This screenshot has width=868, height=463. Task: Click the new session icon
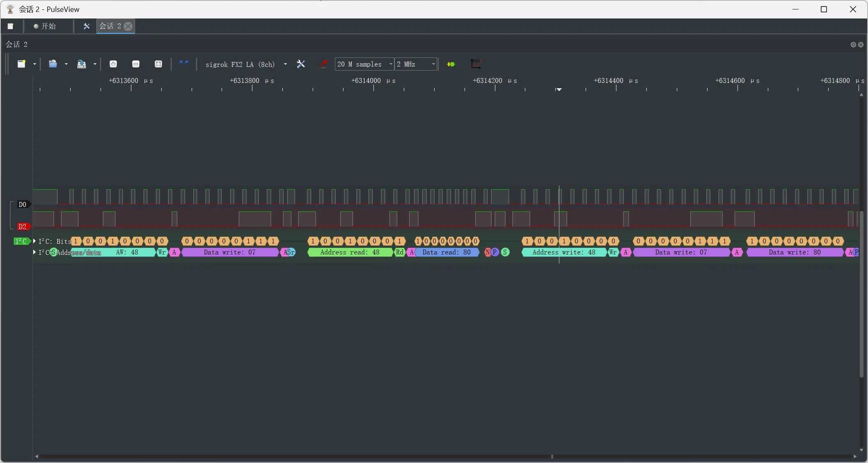point(21,64)
